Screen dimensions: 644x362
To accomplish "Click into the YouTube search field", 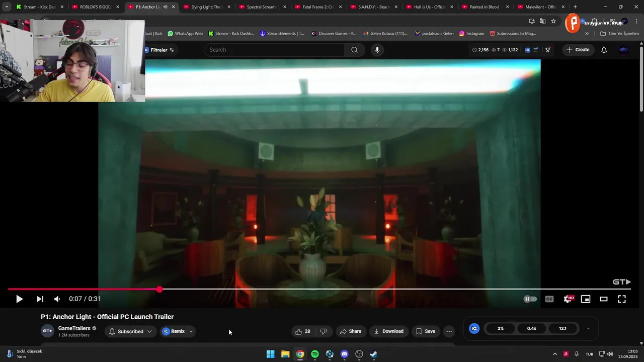I will coord(274,50).
